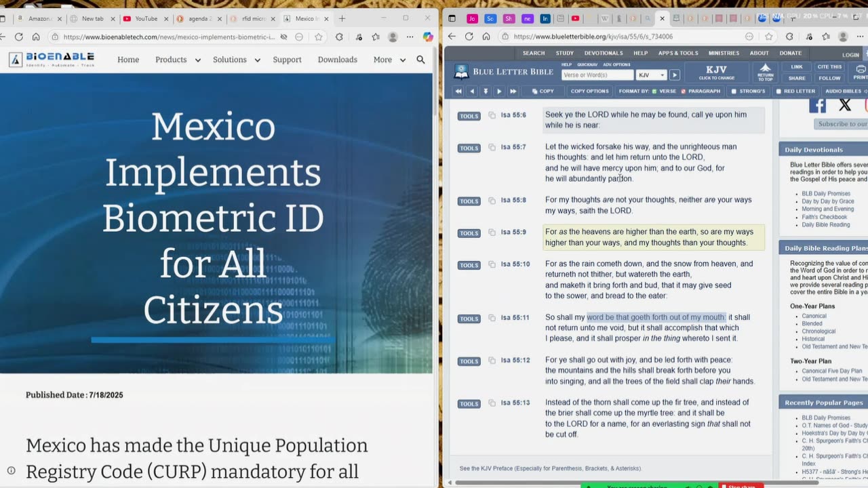Select Paragraph format option
The height and width of the screenshot is (488, 868).
(701, 91)
